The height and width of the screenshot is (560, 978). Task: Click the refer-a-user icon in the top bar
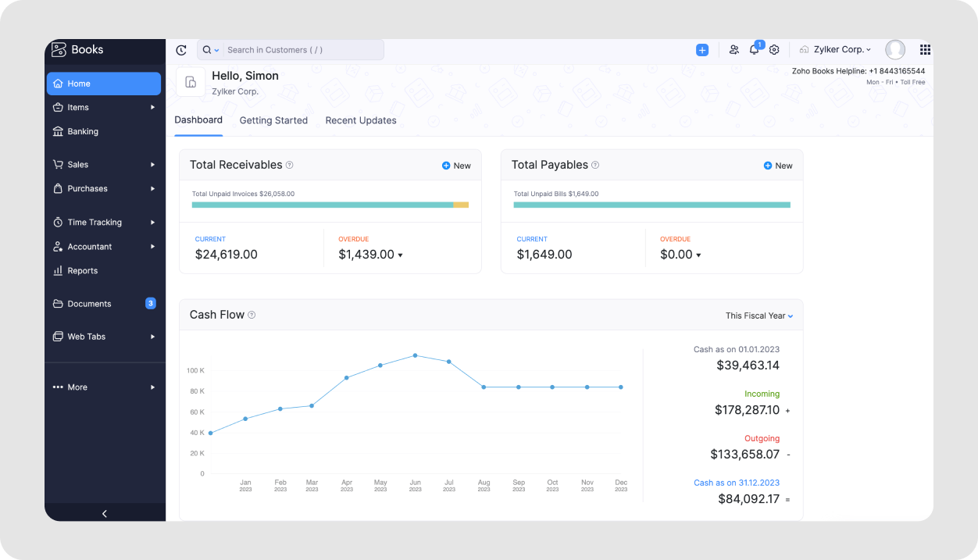tap(733, 50)
